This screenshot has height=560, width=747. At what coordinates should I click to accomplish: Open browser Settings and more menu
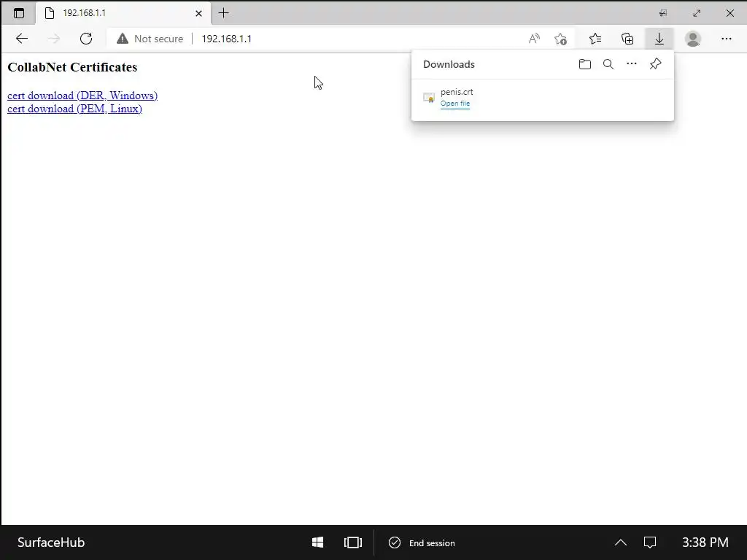pyautogui.click(x=727, y=39)
